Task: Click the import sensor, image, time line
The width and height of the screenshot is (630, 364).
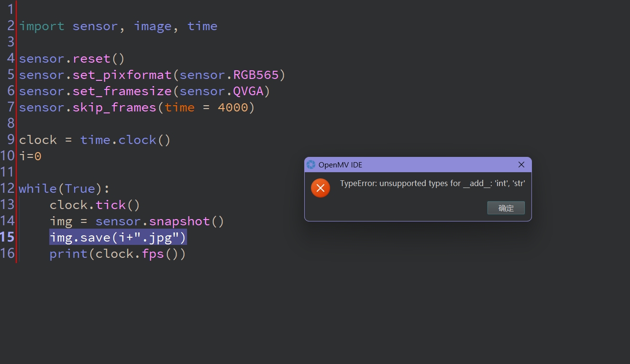Action: click(x=118, y=26)
